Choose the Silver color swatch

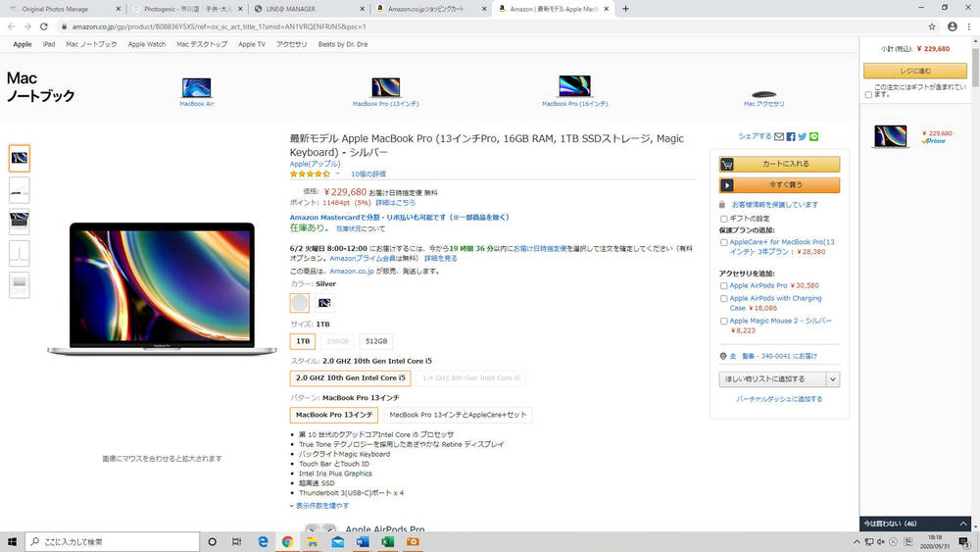pos(300,303)
